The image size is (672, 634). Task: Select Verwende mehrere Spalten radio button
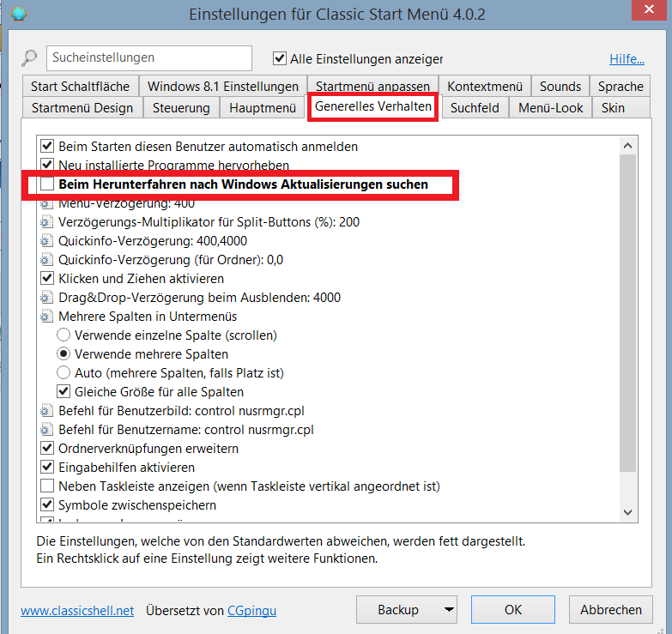click(x=64, y=353)
